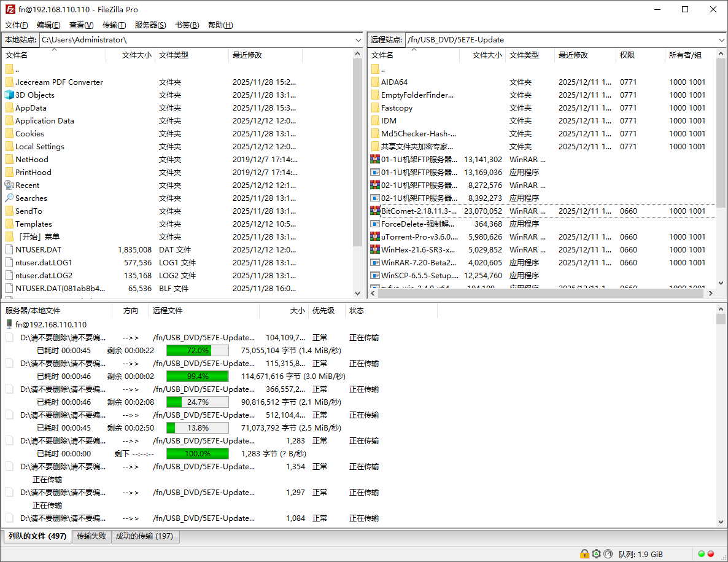Click the remote parent directory '..' folder icon

pyautogui.click(x=375, y=69)
